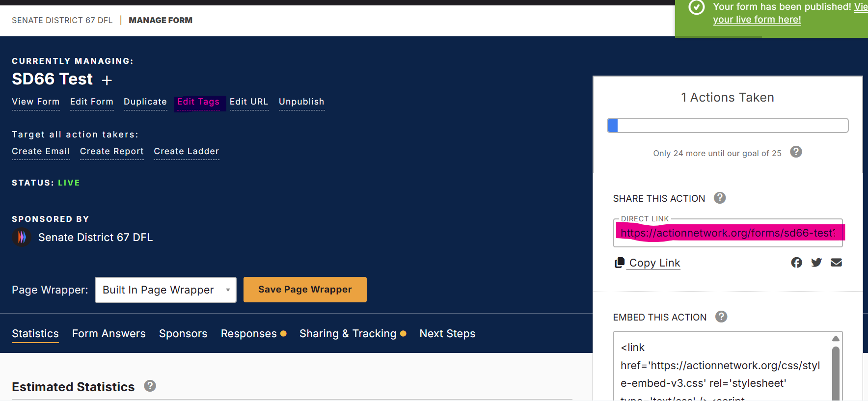Click the MANAGE FORM header text

tap(161, 20)
